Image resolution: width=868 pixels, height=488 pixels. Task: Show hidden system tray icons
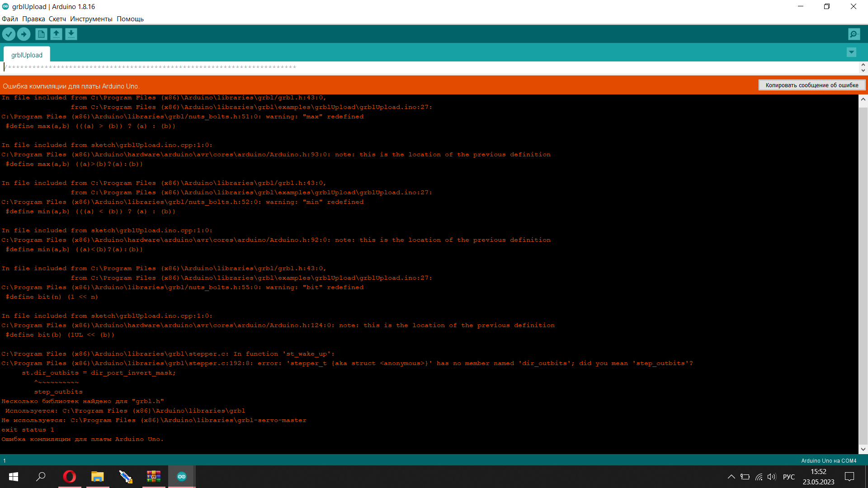point(731,477)
